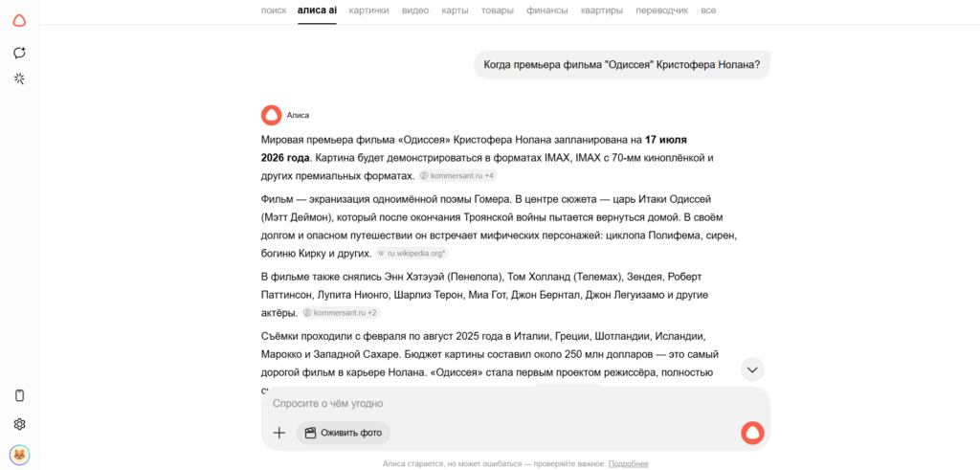Viewport: 980px width, 470px height.
Task: Click the plus attach icon in the input box
Action: 279,433
